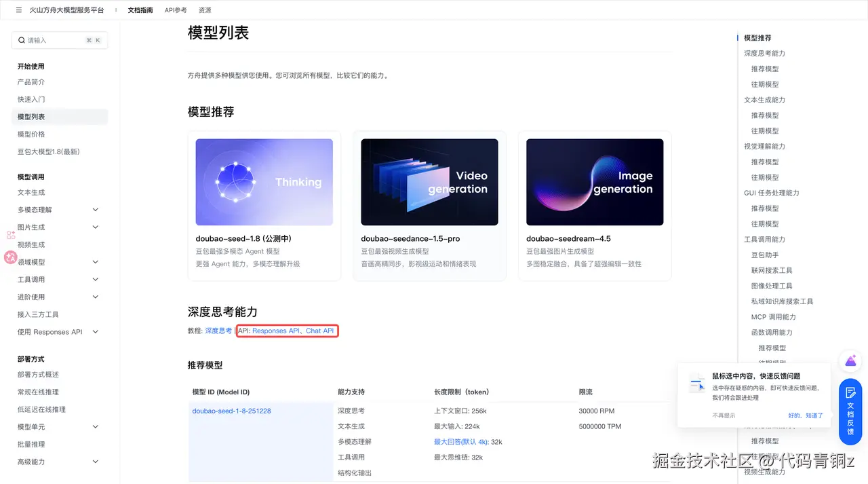Open the purple AI assistant icon

click(x=850, y=361)
